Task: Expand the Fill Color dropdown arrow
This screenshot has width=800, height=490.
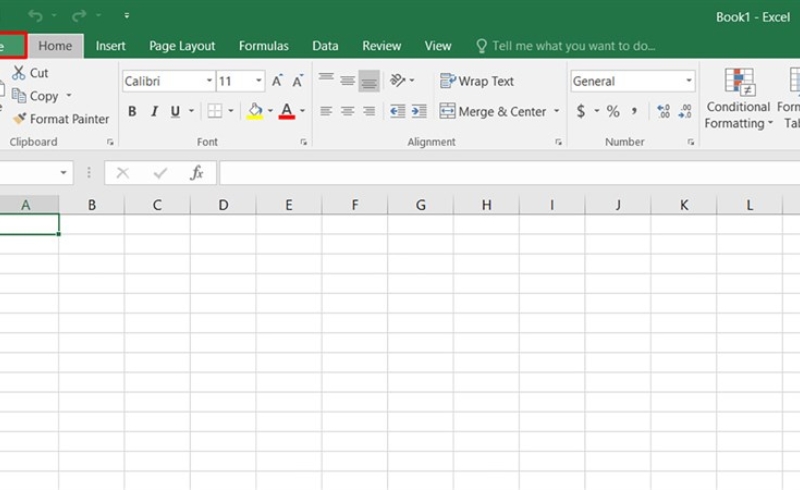Action: pos(270,111)
